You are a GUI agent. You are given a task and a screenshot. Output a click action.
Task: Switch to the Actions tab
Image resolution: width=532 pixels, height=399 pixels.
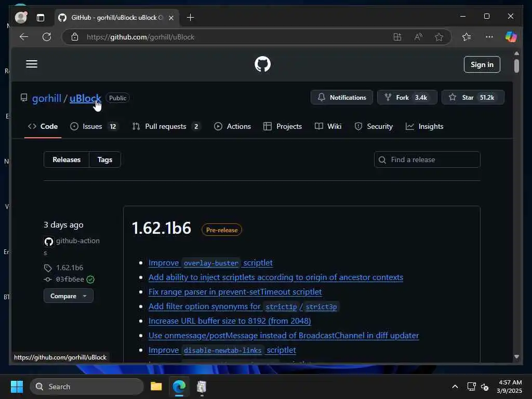(x=232, y=126)
